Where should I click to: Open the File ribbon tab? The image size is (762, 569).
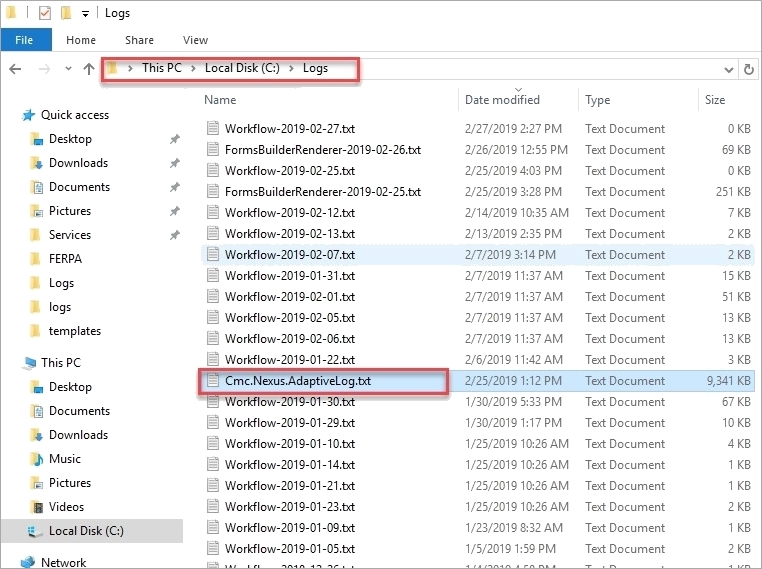click(26, 40)
